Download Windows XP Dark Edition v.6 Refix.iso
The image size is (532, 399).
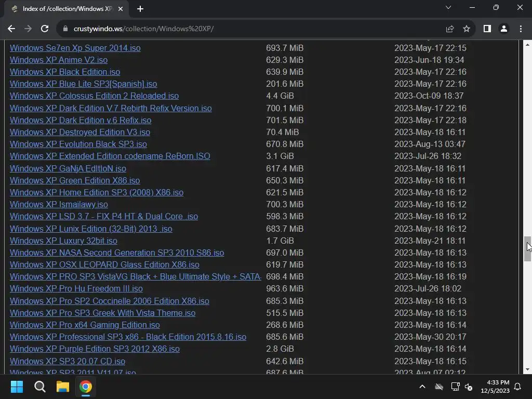coord(81,120)
